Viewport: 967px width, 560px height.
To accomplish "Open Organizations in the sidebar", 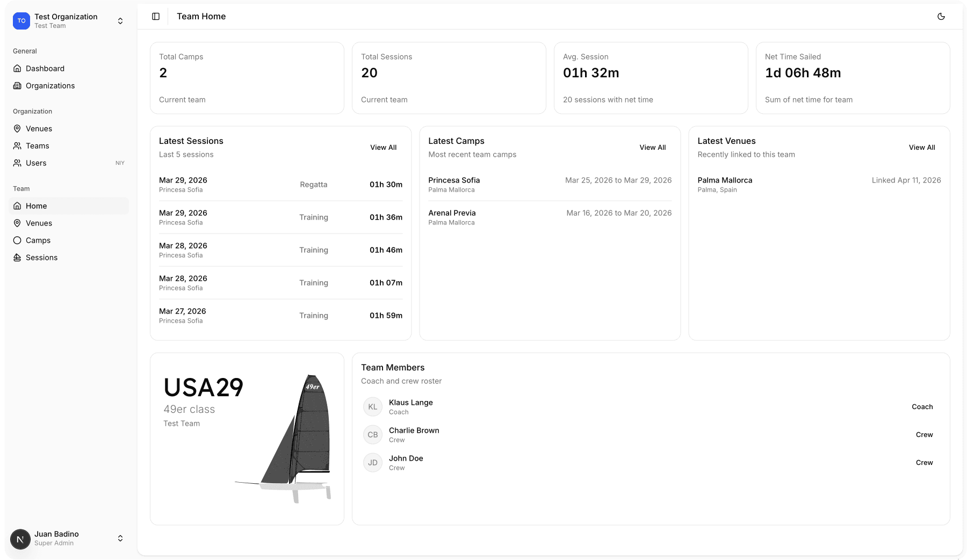I will click(69, 86).
